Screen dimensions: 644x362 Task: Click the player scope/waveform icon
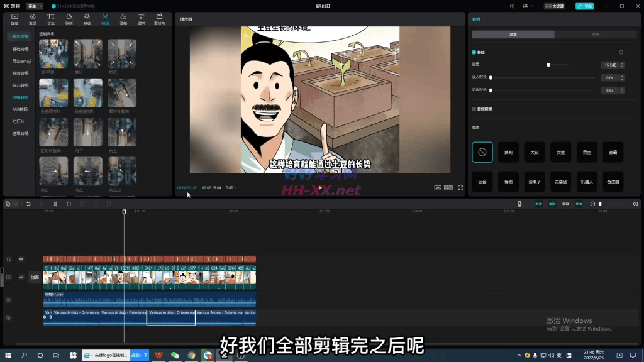438,187
